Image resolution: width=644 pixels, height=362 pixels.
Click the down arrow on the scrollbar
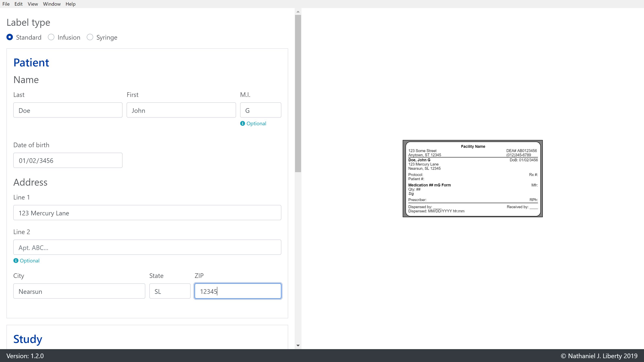coord(298,346)
